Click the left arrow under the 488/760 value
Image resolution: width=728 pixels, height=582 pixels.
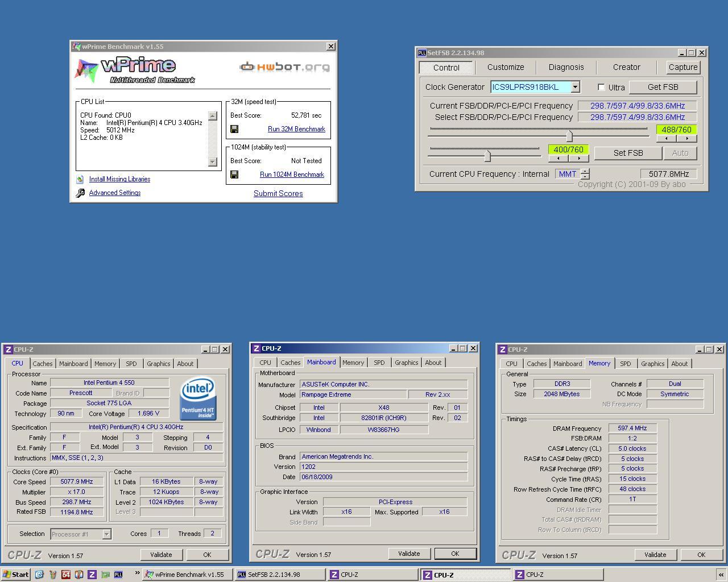coord(666,138)
